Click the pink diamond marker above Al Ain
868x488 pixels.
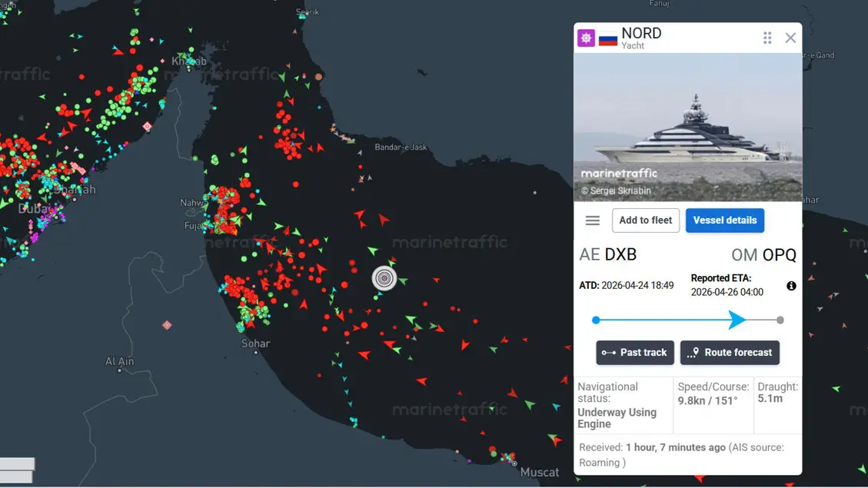click(x=167, y=325)
